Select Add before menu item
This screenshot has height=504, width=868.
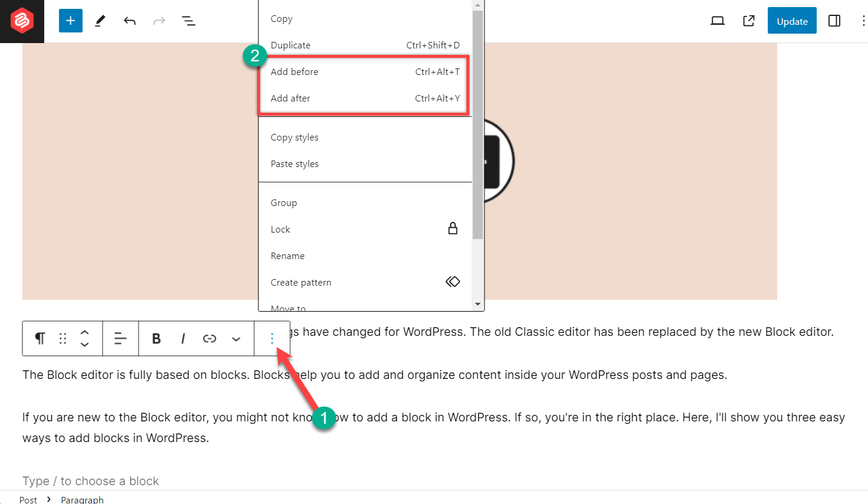tap(365, 72)
